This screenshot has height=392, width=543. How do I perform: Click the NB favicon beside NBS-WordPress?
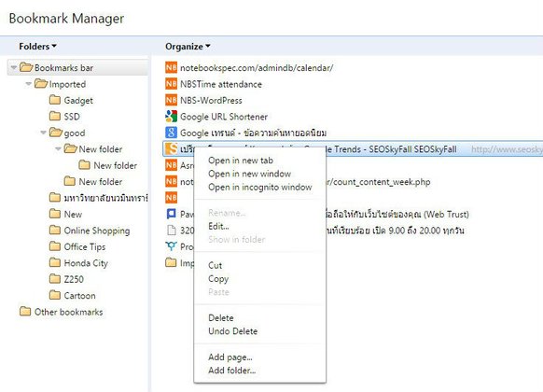[x=171, y=100]
